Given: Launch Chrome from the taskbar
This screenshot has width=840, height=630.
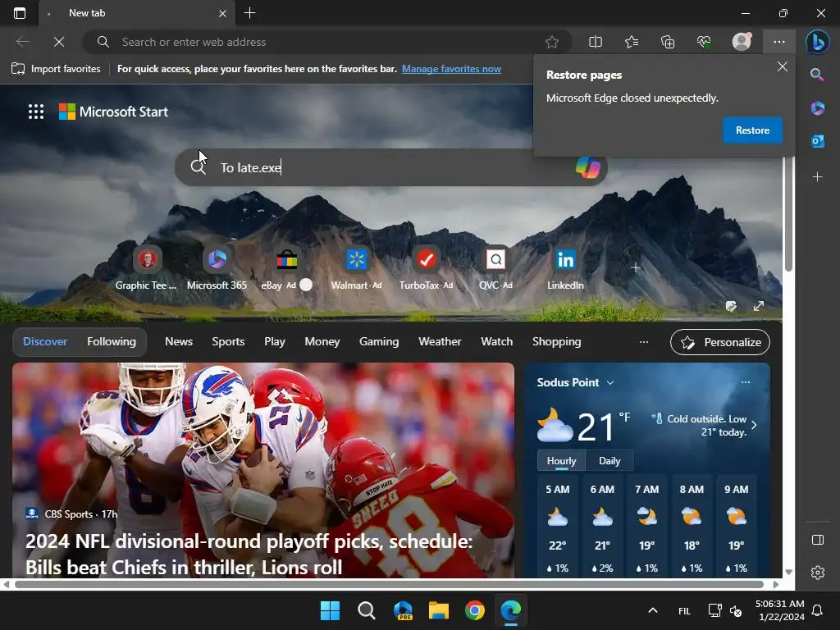Looking at the screenshot, I should pyautogui.click(x=475, y=610).
